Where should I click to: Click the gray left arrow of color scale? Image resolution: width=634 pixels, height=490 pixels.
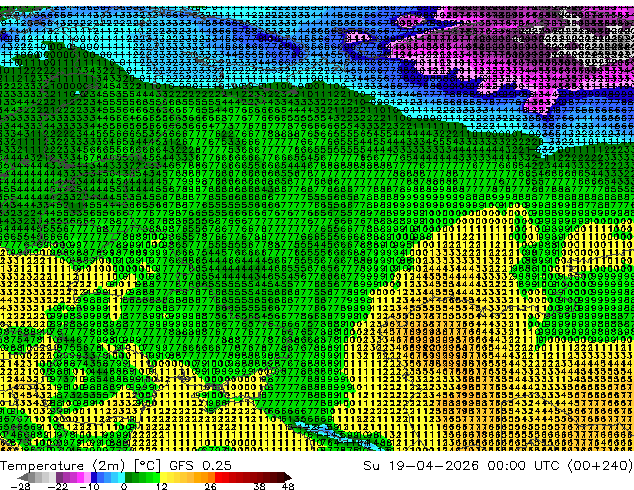[23, 477]
